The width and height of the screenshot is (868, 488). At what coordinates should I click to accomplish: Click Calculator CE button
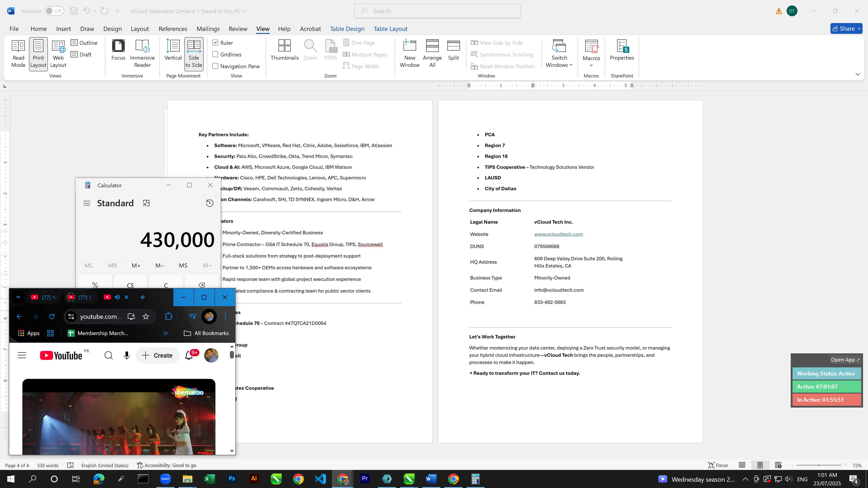[130, 285]
